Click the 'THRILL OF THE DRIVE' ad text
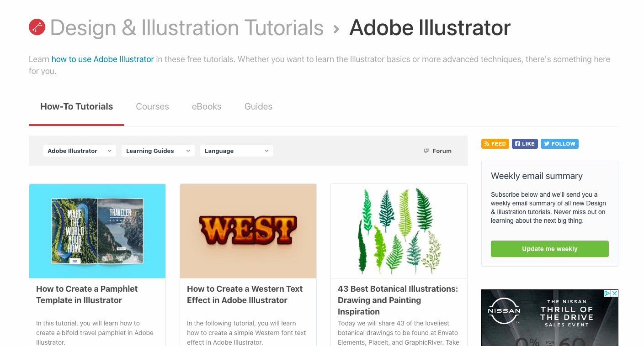Image resolution: width=644 pixels, height=346 pixels. point(566,313)
